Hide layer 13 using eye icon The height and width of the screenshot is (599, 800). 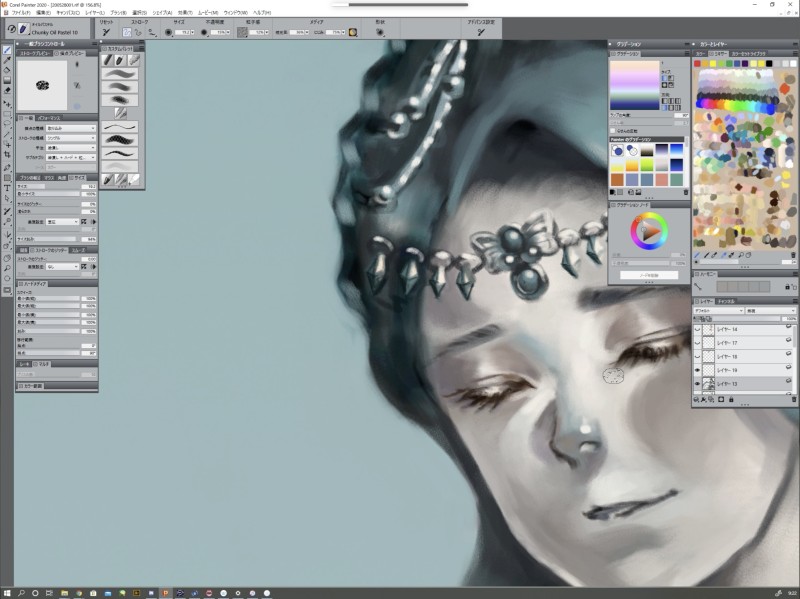tap(697, 384)
